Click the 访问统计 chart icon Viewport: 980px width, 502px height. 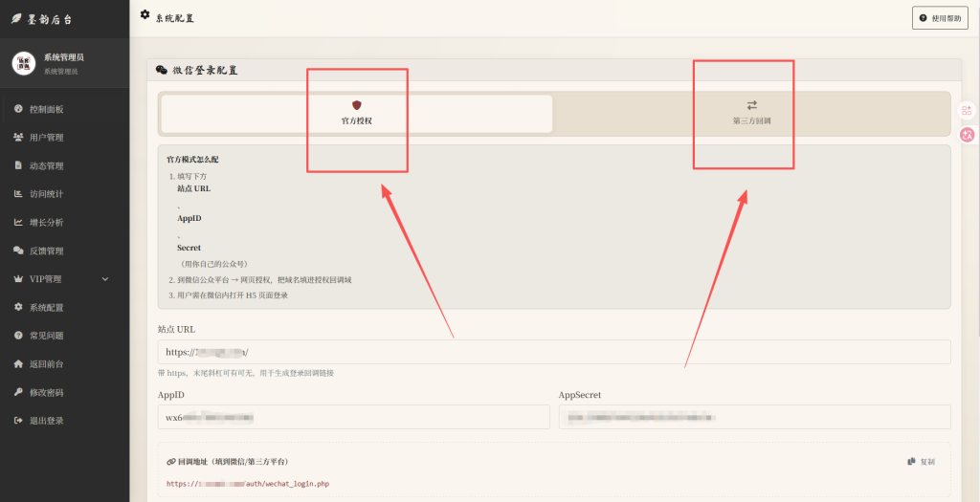[18, 193]
